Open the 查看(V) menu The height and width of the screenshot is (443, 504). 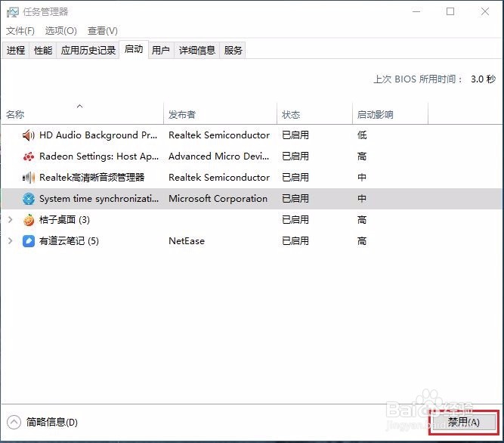coord(103,31)
